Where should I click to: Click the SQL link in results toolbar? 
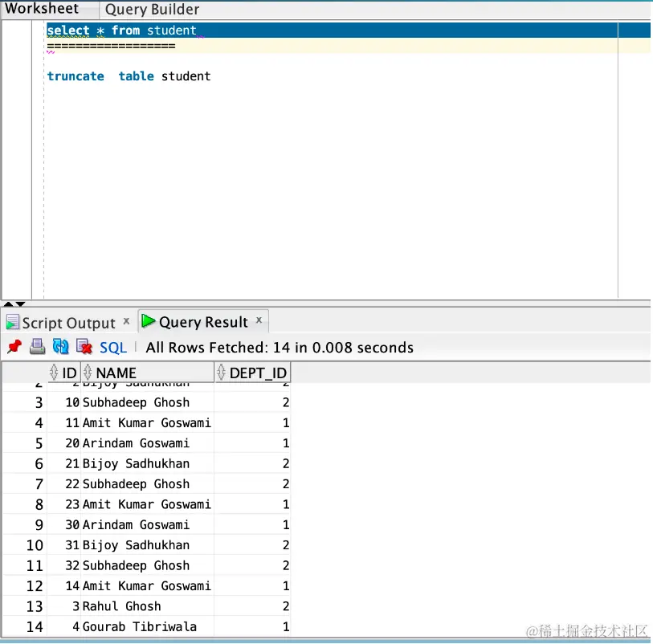pos(113,348)
